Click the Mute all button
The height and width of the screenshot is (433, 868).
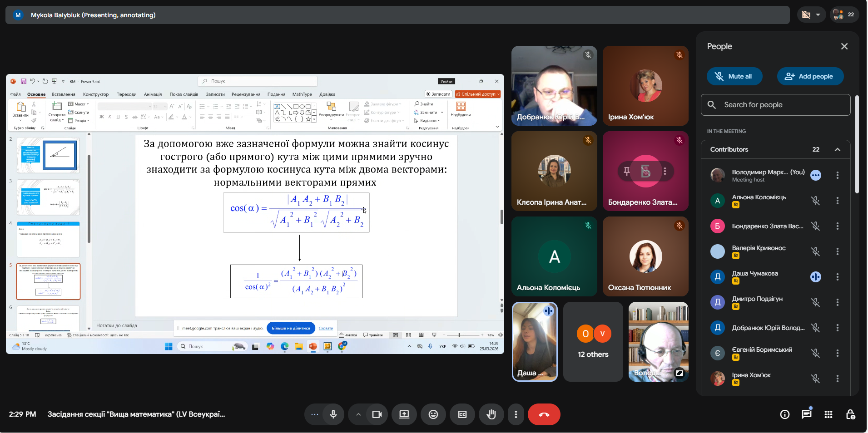(x=734, y=76)
